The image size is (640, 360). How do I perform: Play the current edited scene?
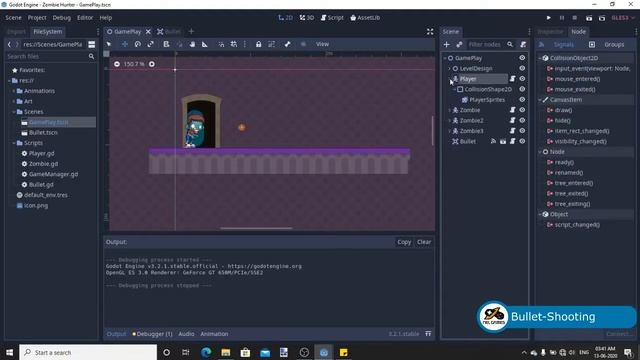click(x=589, y=18)
